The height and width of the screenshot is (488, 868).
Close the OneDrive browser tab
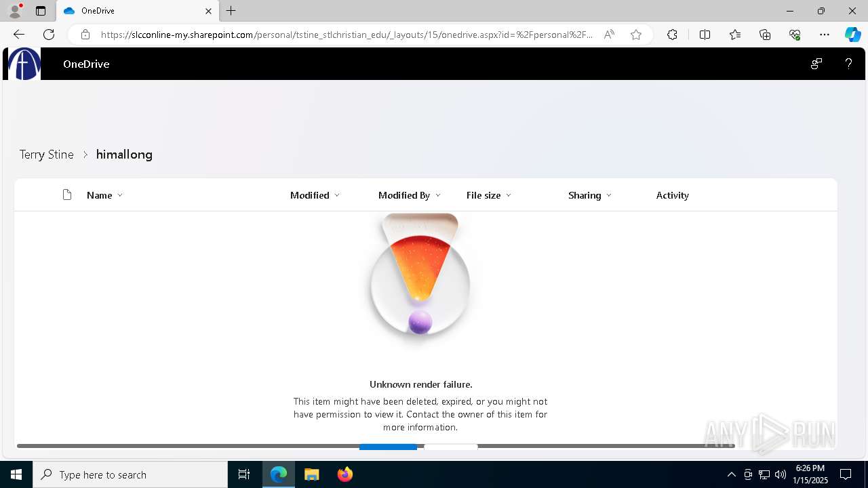(208, 11)
